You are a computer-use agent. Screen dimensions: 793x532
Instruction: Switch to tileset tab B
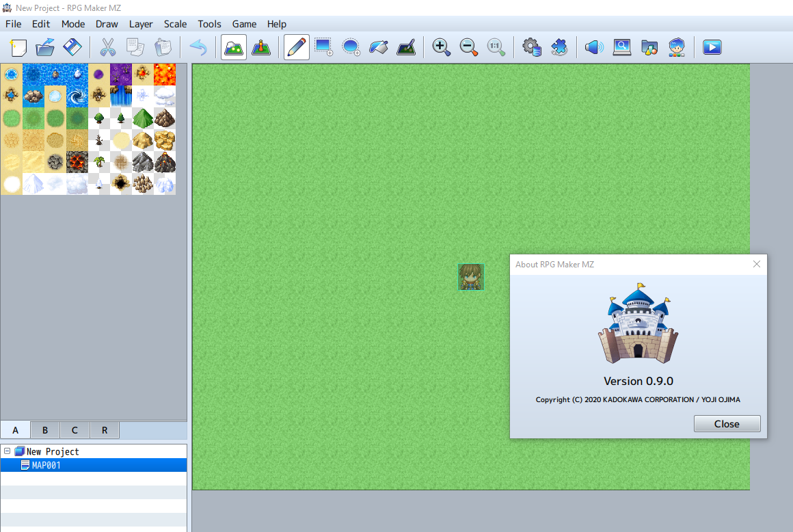[x=45, y=430]
